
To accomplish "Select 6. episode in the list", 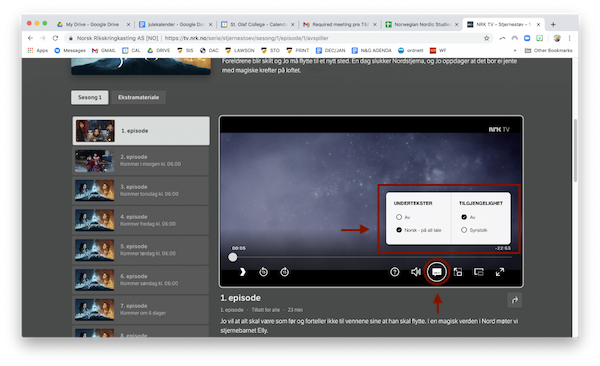I will click(x=141, y=280).
